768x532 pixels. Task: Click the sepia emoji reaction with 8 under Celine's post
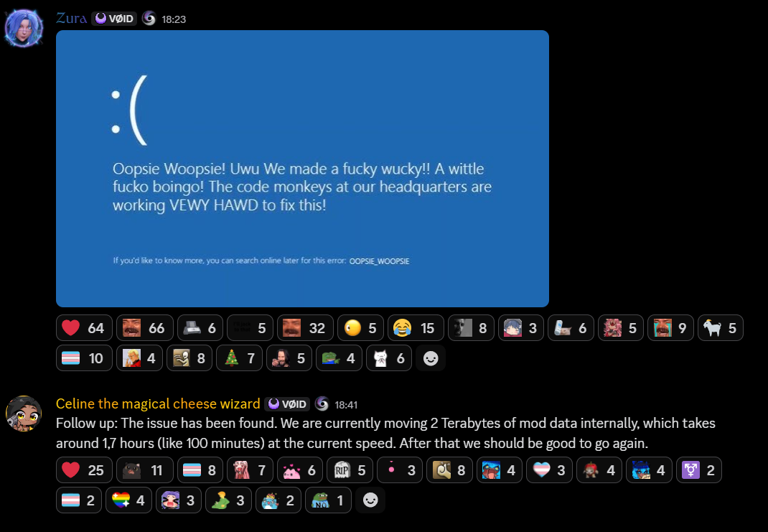pyautogui.click(x=449, y=470)
